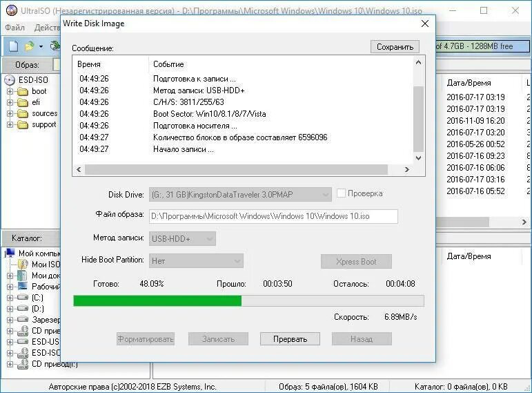Click the Сохранить button

point(395,47)
